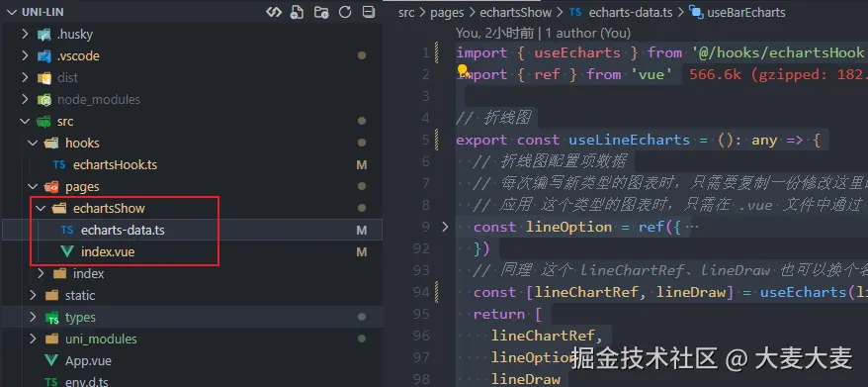Click the dist folder icon
The height and width of the screenshot is (387, 868).
[x=43, y=77]
